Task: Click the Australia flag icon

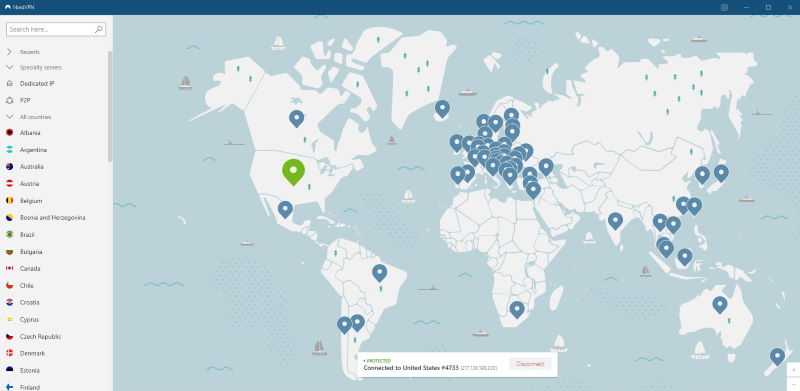Action: [x=9, y=166]
